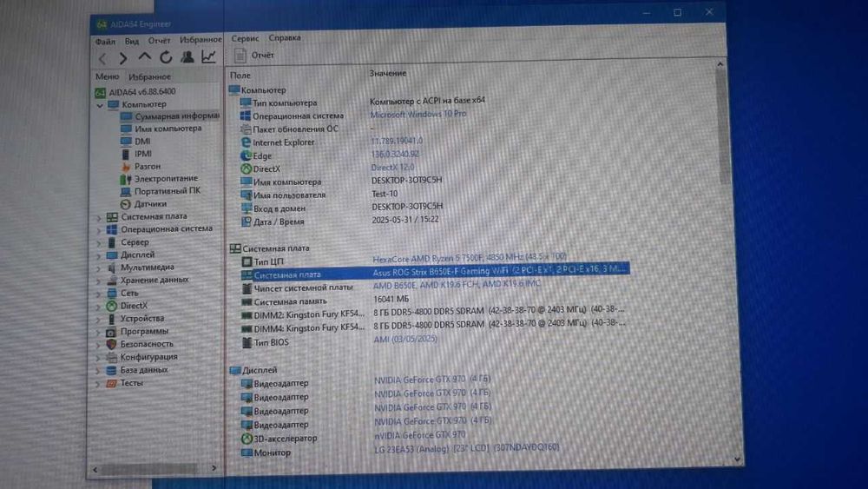Expand the Сеть tree node

(x=99, y=294)
